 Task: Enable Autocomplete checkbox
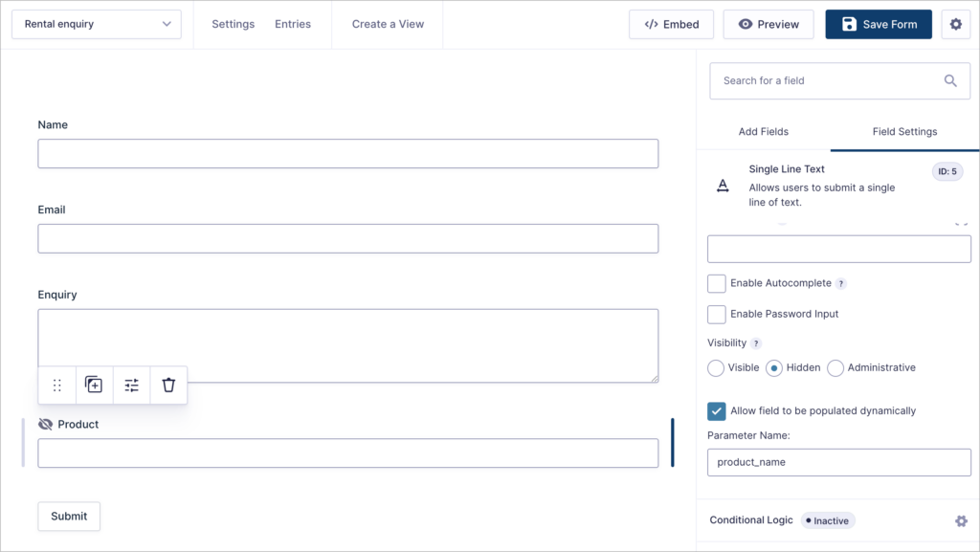716,283
